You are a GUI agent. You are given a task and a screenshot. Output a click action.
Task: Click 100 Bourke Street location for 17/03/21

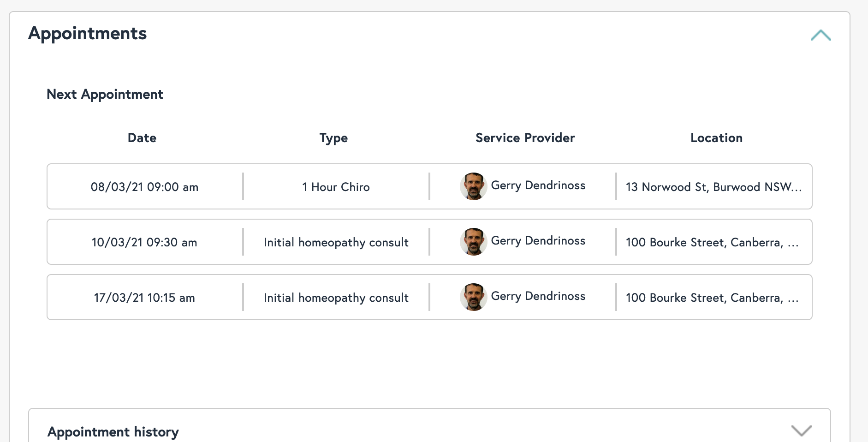coord(712,298)
